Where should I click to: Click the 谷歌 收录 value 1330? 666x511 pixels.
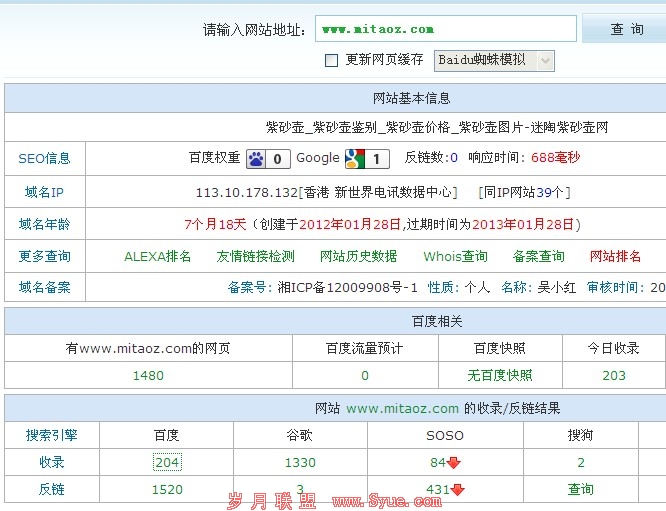pyautogui.click(x=300, y=462)
